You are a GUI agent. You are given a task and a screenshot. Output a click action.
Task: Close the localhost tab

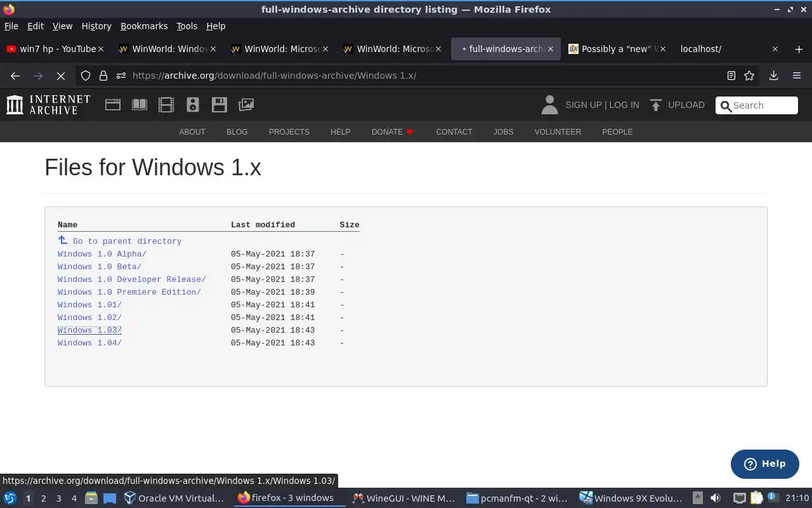(775, 49)
